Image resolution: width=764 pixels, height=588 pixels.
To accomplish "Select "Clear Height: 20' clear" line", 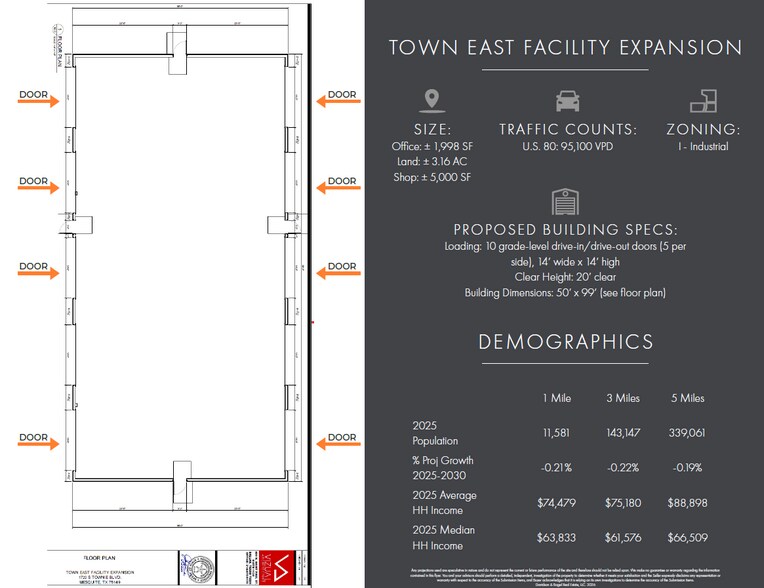I will point(565,277).
